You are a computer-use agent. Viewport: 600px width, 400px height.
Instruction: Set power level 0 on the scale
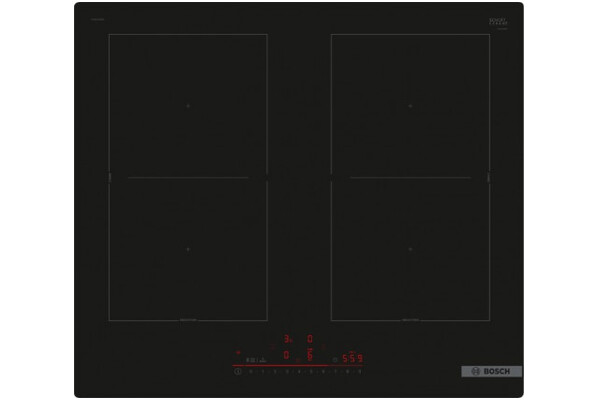(x=251, y=371)
